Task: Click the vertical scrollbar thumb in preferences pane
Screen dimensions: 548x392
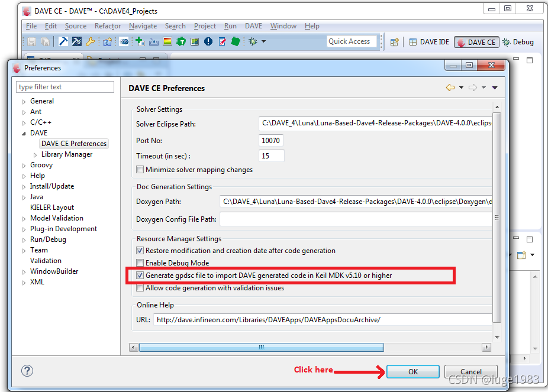Action: click(x=497, y=218)
